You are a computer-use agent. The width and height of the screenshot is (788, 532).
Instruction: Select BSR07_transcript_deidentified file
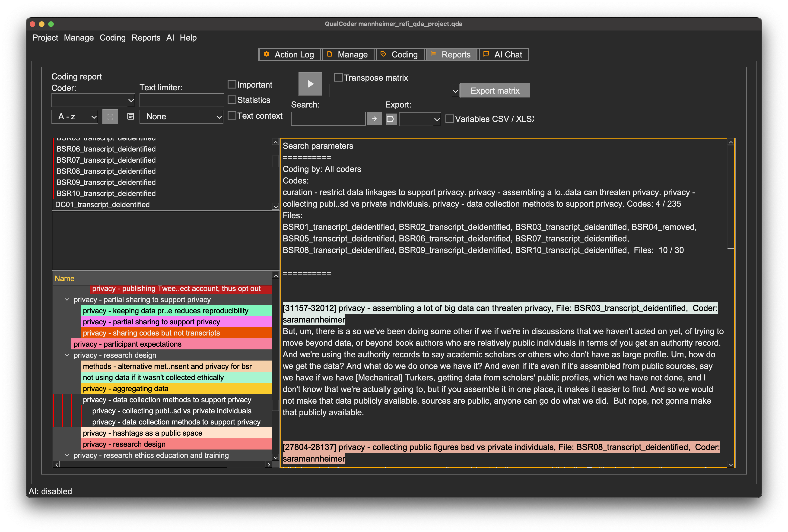[106, 160]
